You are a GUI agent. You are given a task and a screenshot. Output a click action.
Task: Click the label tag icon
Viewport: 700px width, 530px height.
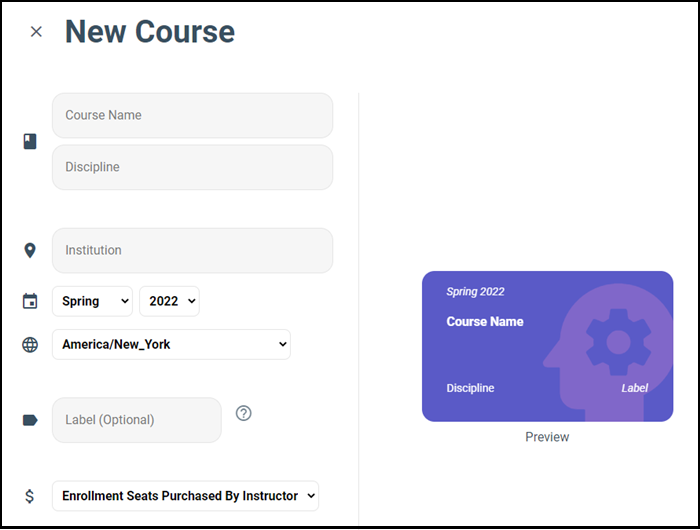point(30,420)
